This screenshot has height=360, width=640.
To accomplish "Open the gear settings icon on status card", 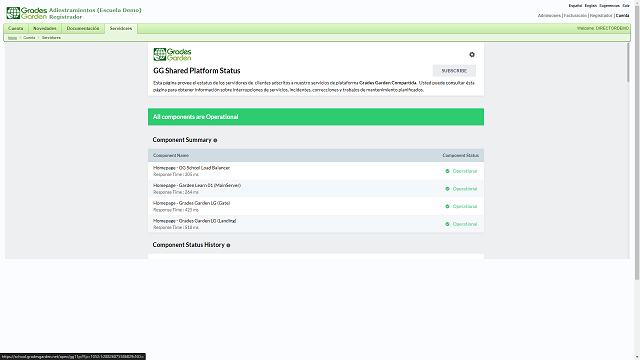I will 472,55.
